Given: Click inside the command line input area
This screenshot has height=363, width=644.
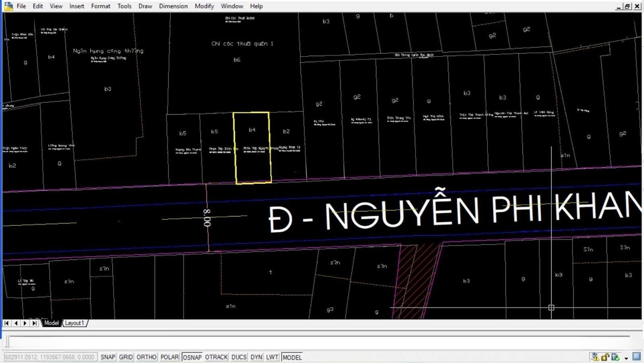Looking at the screenshot, I should click(x=298, y=341).
